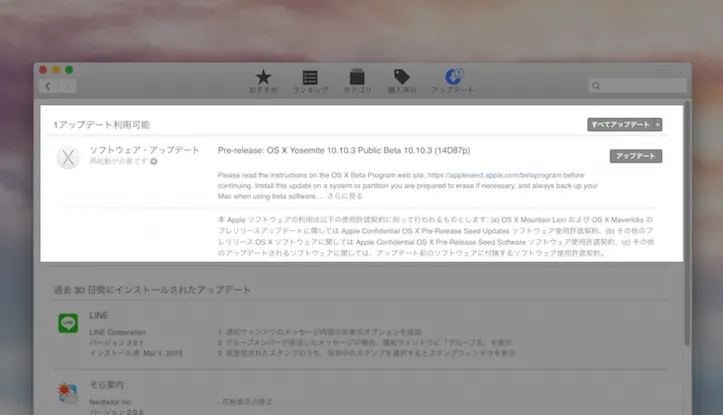Open the アップデート (Updates) tab
The height and width of the screenshot is (415, 723).
(453, 82)
